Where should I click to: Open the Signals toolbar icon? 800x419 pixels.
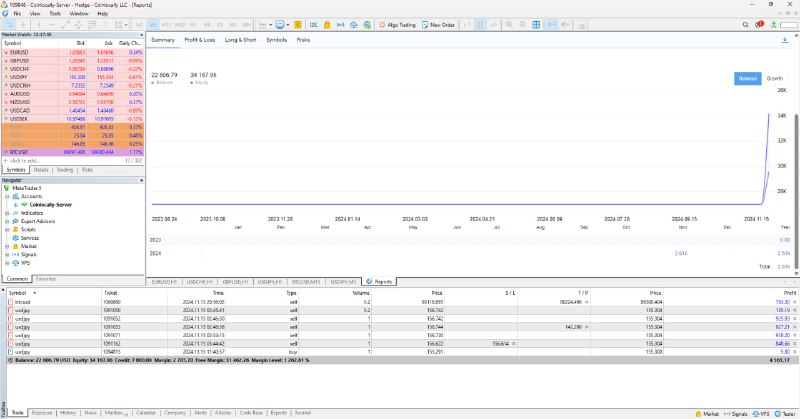340,24
